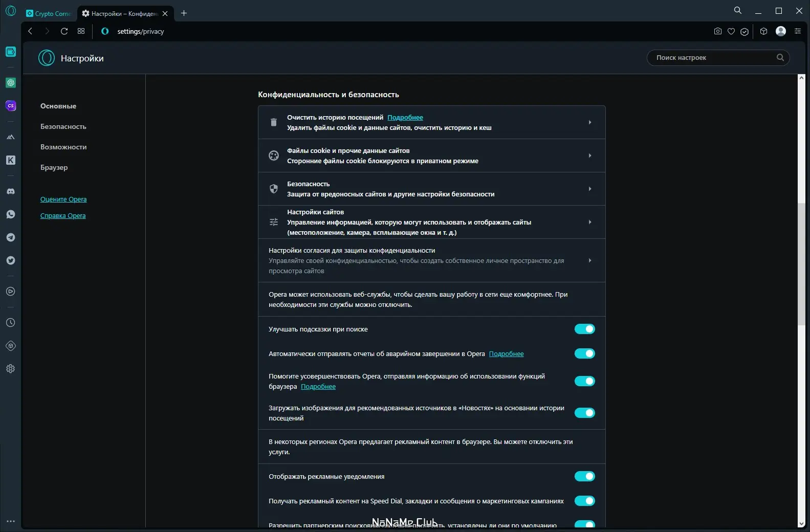The width and height of the screenshot is (810, 532).
Task: Open the History clock icon in sidebar
Action: (x=10, y=323)
